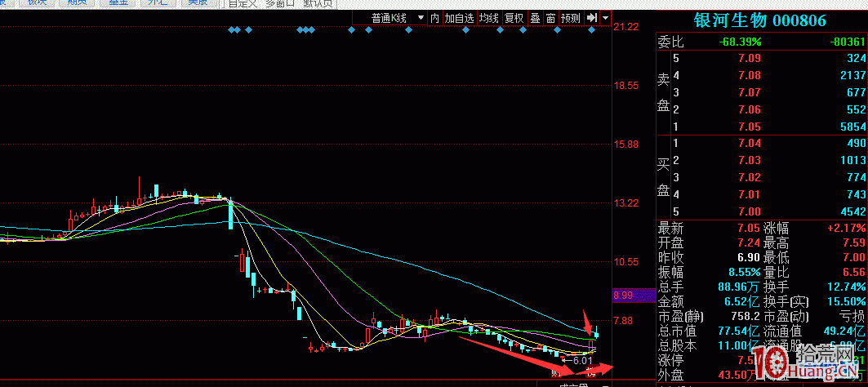
Task: Click the rightmost blue diamond info marker
Action: click(x=592, y=30)
